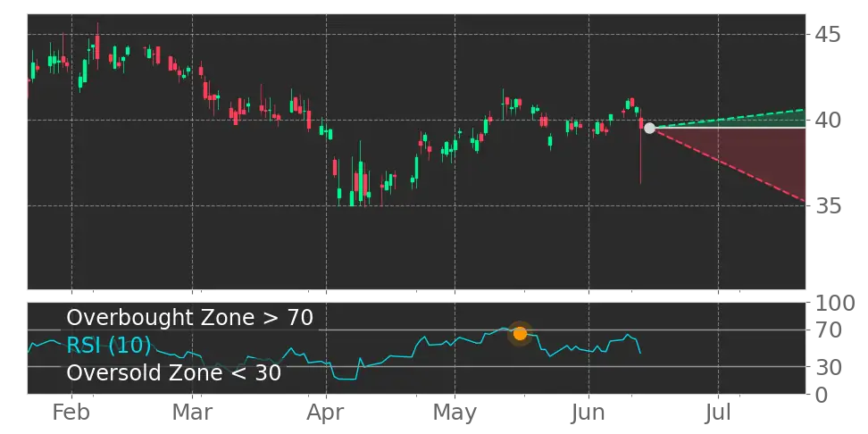Image resolution: width=868 pixels, height=434 pixels.
Task: Click the Jul label on the date axis
Action: point(718,413)
